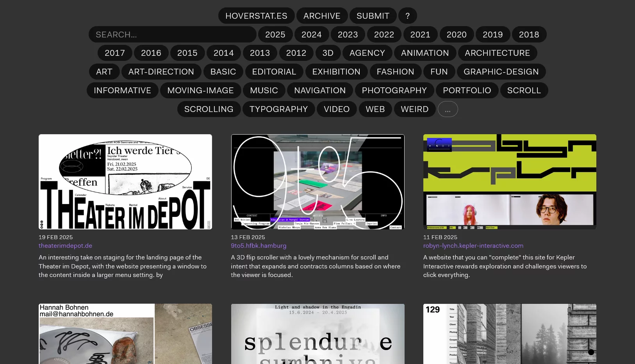Select the BASIC tag
635x364 pixels.
point(223,71)
